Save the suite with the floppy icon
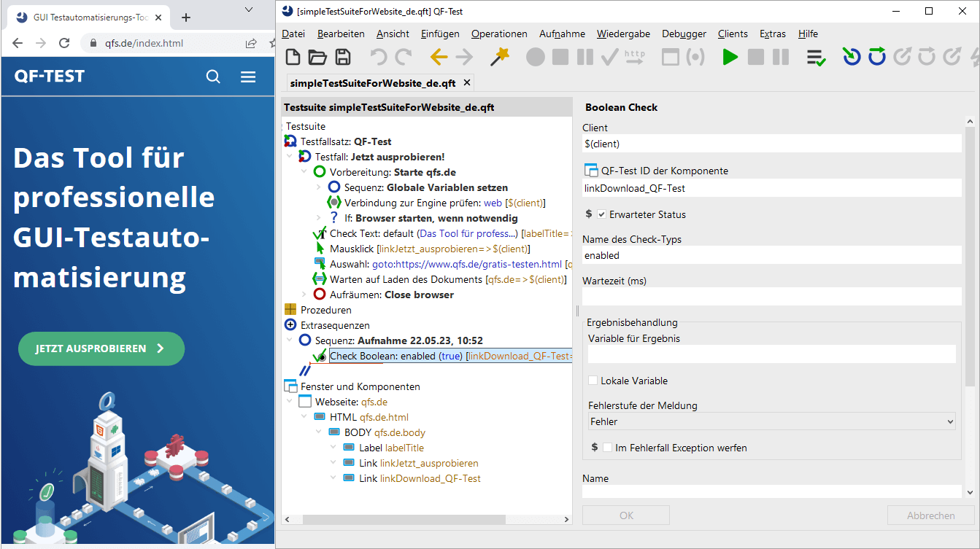Viewport: 980px width, 549px height. tap(342, 58)
